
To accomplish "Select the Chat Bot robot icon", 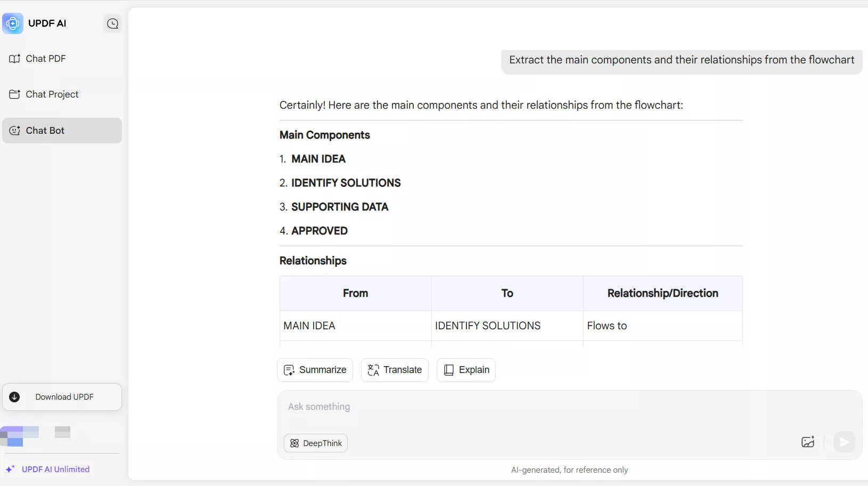I will click(x=14, y=131).
